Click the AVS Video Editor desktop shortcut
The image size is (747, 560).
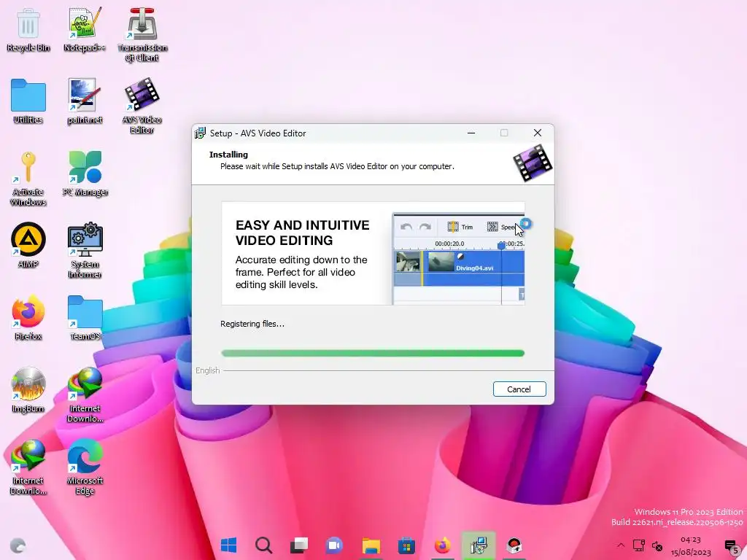pyautogui.click(x=142, y=106)
